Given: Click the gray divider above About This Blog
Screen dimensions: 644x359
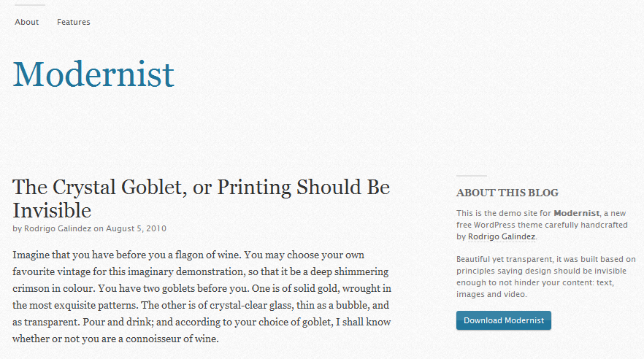Looking at the screenshot, I should click(472, 176).
